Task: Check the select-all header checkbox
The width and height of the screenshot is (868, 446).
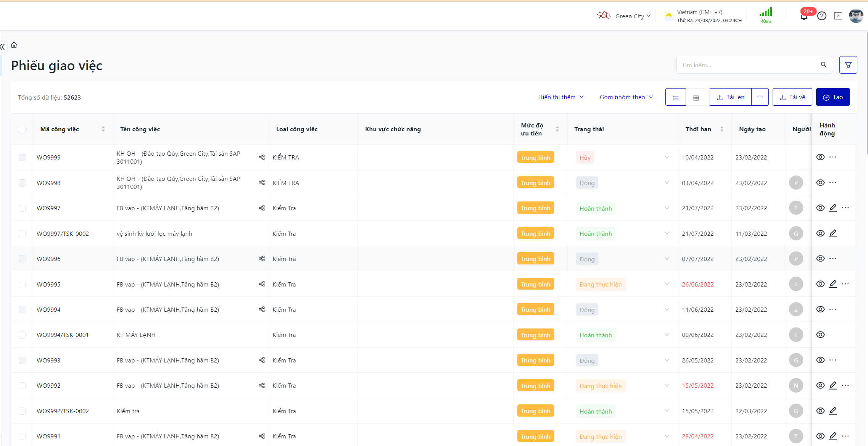Action: click(x=22, y=129)
